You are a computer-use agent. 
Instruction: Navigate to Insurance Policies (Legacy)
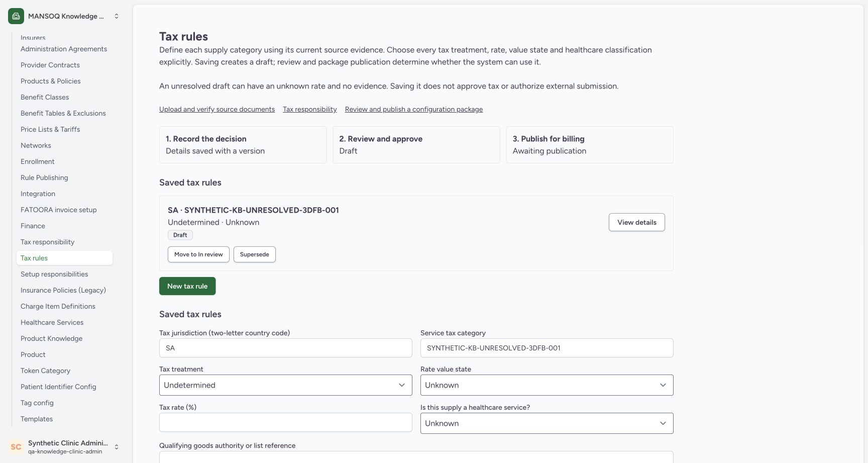pyautogui.click(x=63, y=290)
